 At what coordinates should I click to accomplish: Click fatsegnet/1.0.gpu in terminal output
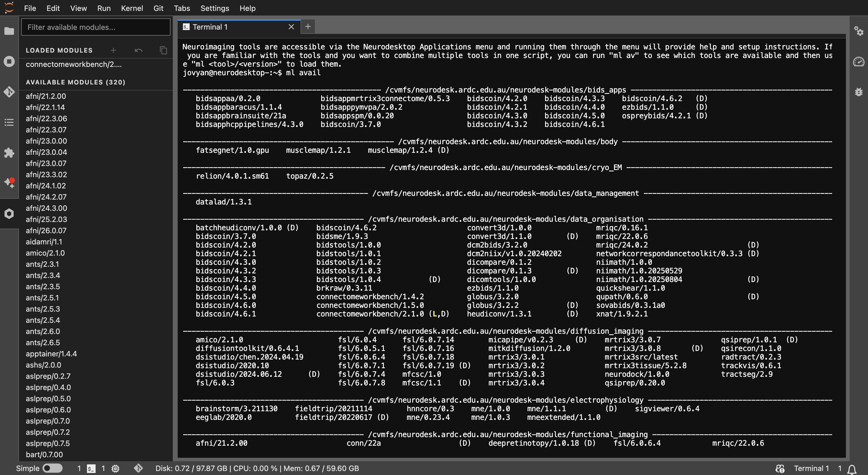point(232,150)
